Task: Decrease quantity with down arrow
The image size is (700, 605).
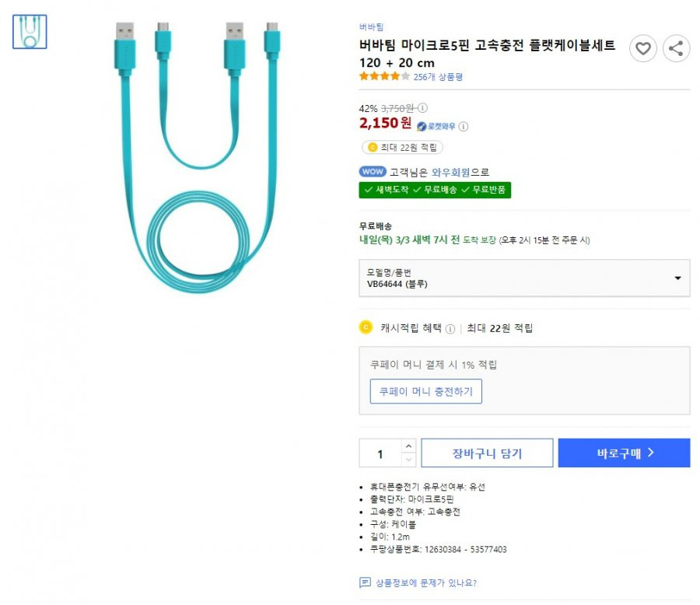Action: click(408, 460)
